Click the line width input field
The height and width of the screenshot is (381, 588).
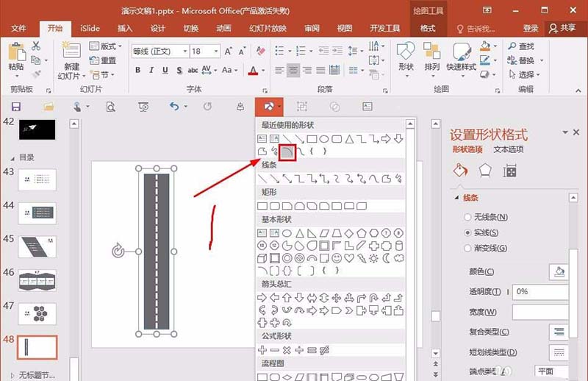(541, 312)
